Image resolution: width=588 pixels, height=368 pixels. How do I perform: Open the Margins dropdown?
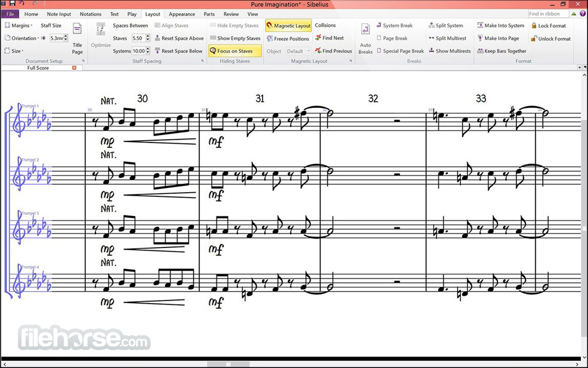(x=18, y=26)
